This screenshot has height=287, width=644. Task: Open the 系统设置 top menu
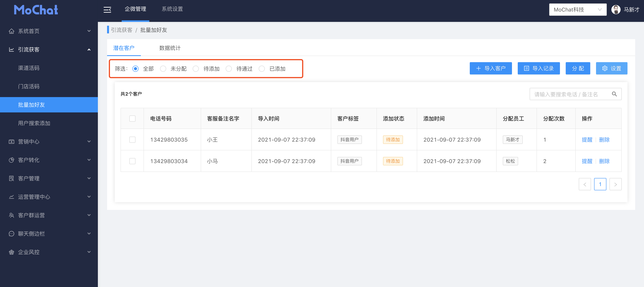pyautogui.click(x=172, y=9)
